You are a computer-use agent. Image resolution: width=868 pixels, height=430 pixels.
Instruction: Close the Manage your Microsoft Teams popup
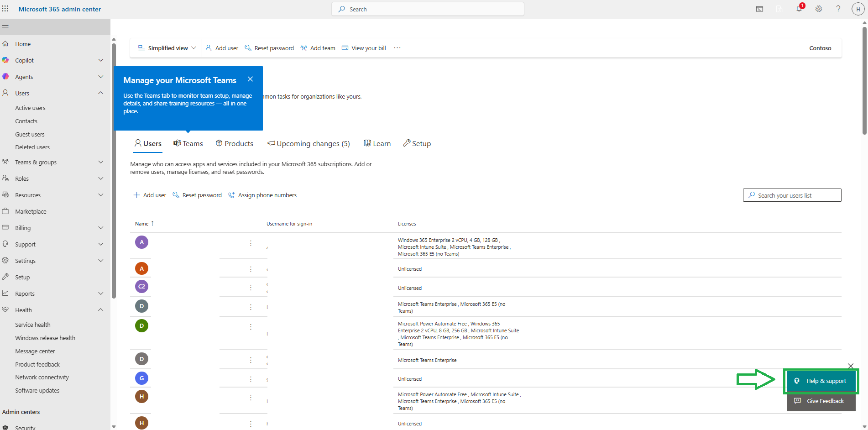[250, 79]
